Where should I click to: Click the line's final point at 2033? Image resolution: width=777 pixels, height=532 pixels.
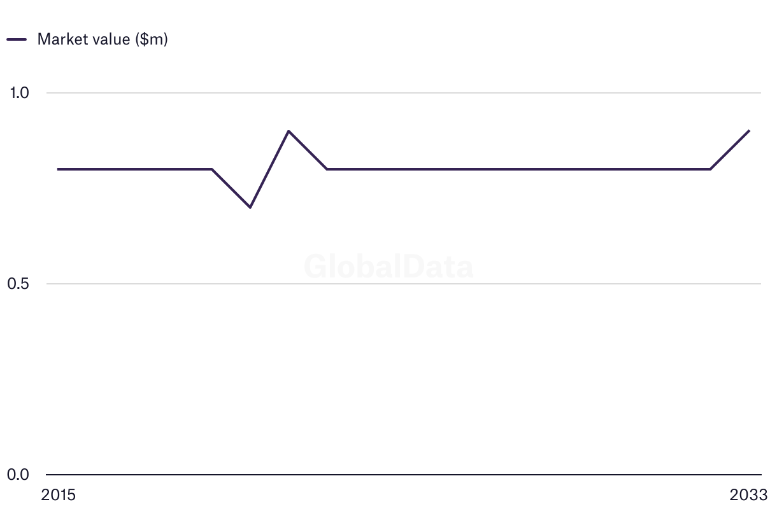749,131
